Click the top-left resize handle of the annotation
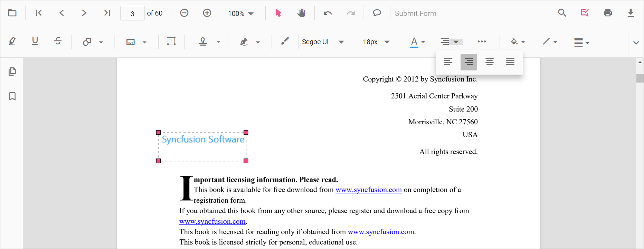This screenshot has height=249, width=644. tap(158, 132)
